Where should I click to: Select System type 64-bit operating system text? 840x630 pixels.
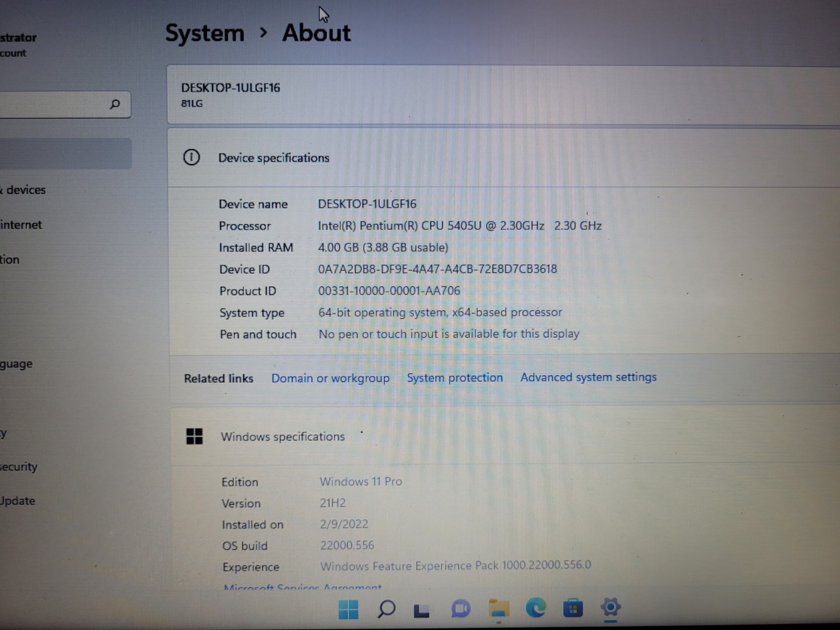(440, 312)
